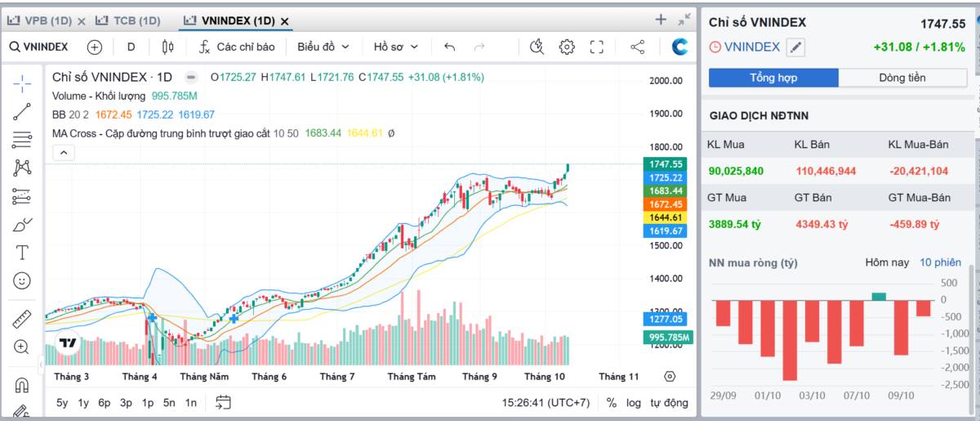Viewport: 980px width, 421px height.
Task: Open the go-to-date calendar icon
Action: point(223,402)
